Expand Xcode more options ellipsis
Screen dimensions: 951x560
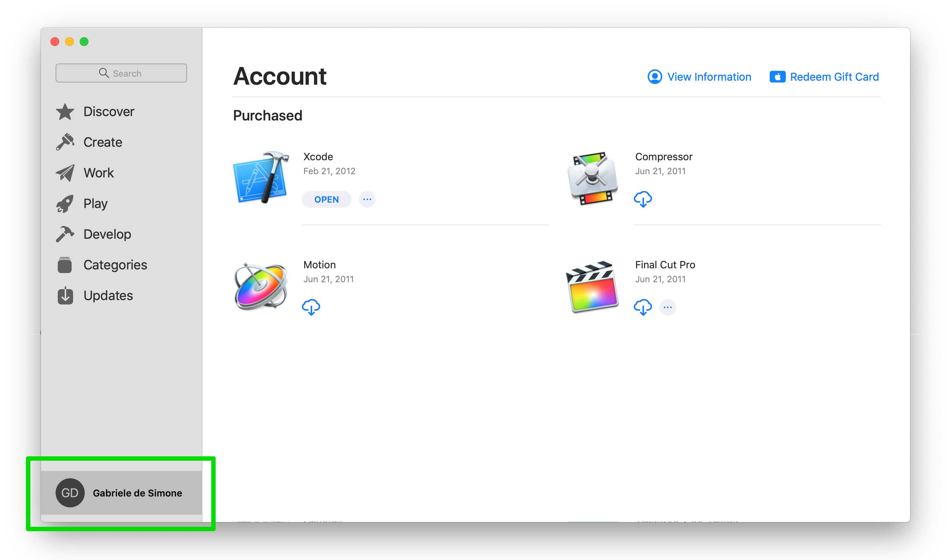click(367, 199)
